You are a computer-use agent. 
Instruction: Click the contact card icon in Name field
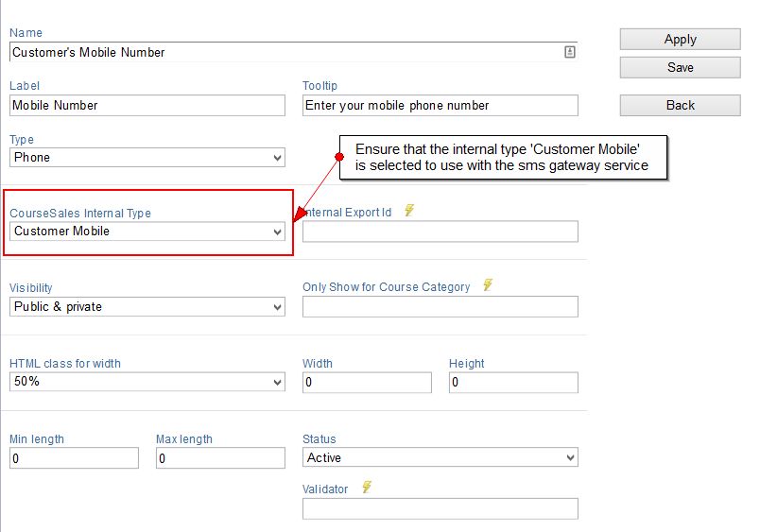pos(569,52)
